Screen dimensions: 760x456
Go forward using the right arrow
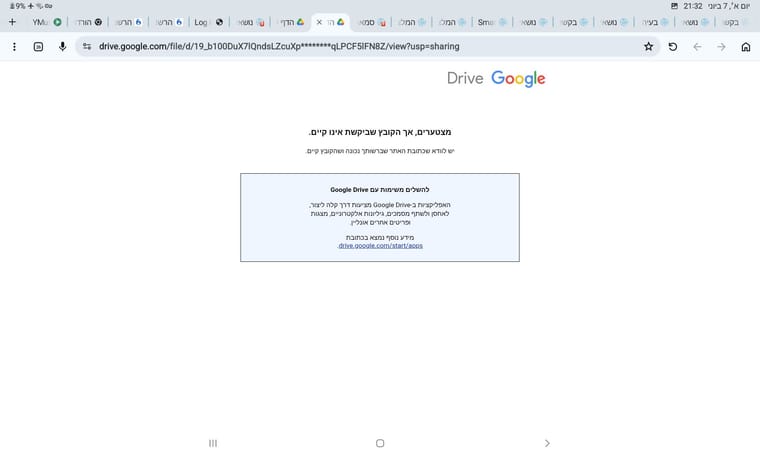click(x=721, y=47)
